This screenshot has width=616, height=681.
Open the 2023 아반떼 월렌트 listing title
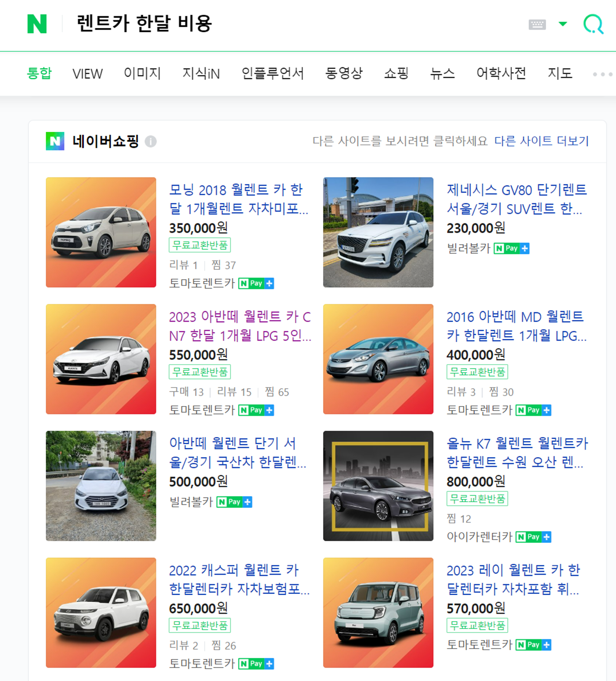point(240,326)
